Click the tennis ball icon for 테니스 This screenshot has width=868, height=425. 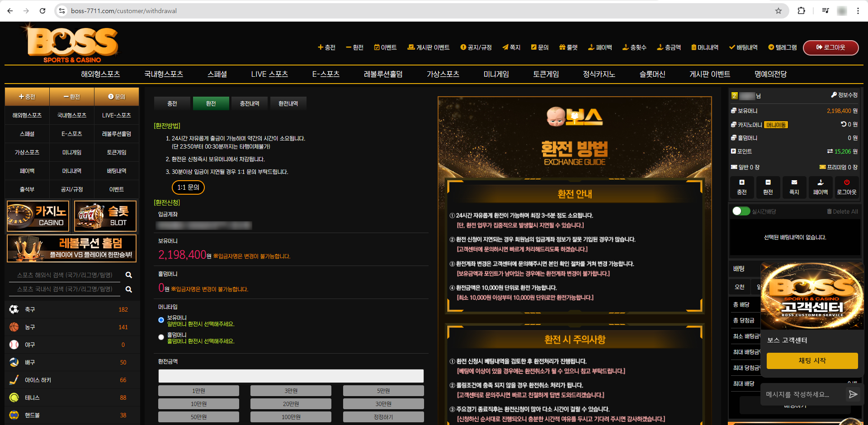14,397
